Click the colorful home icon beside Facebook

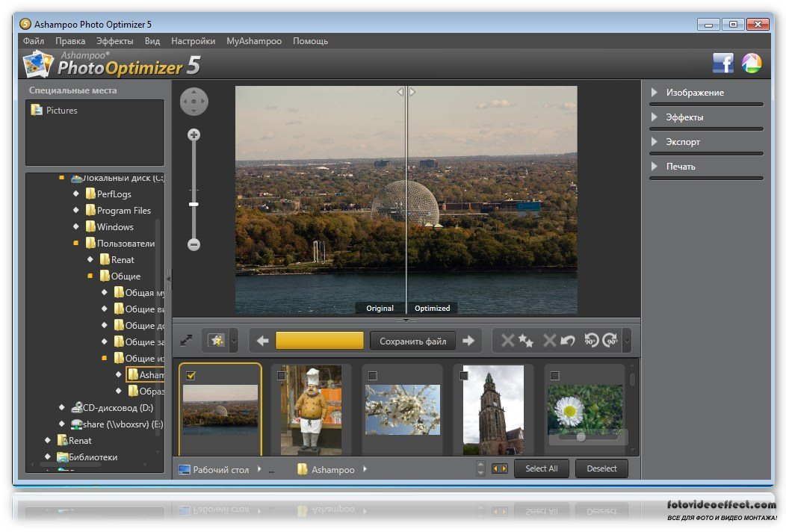pyautogui.click(x=752, y=64)
